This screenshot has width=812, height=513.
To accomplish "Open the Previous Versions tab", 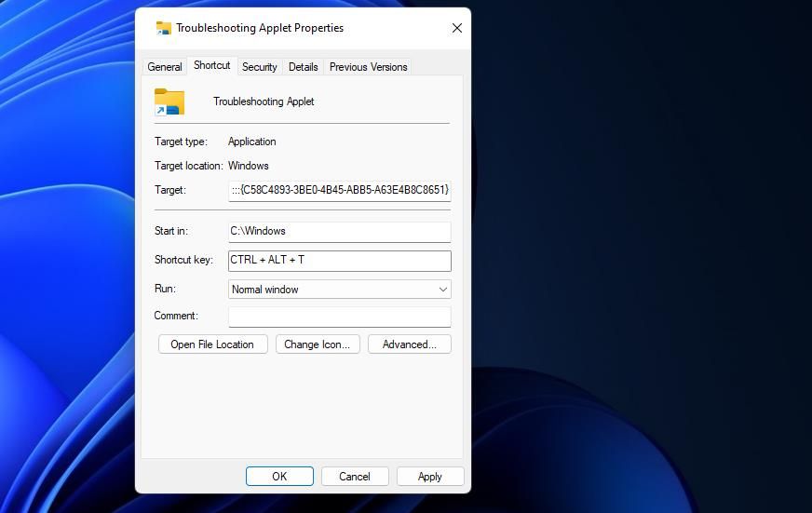I will [368, 67].
